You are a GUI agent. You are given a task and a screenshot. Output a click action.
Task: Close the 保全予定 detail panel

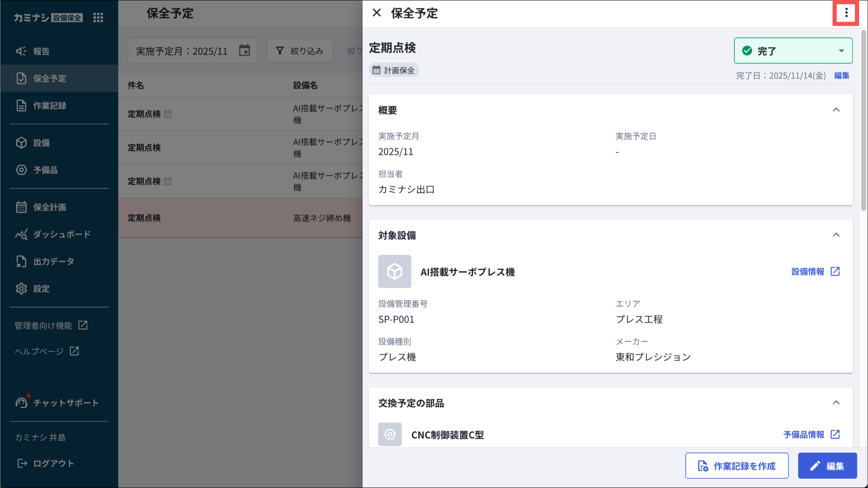tap(376, 13)
